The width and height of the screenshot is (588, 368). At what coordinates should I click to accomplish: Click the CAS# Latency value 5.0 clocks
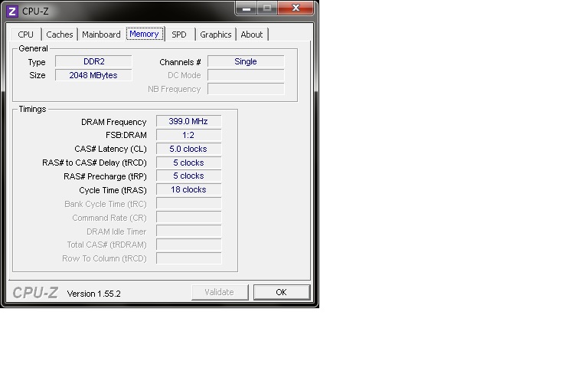click(188, 149)
